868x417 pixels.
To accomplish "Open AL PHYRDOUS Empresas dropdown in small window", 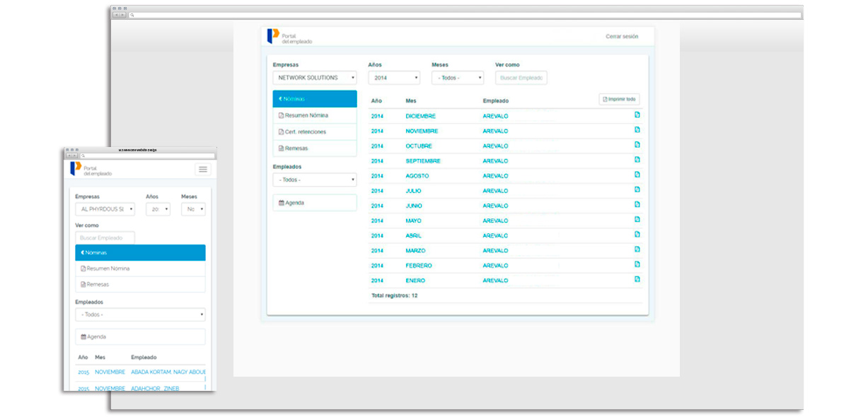I will click(105, 209).
